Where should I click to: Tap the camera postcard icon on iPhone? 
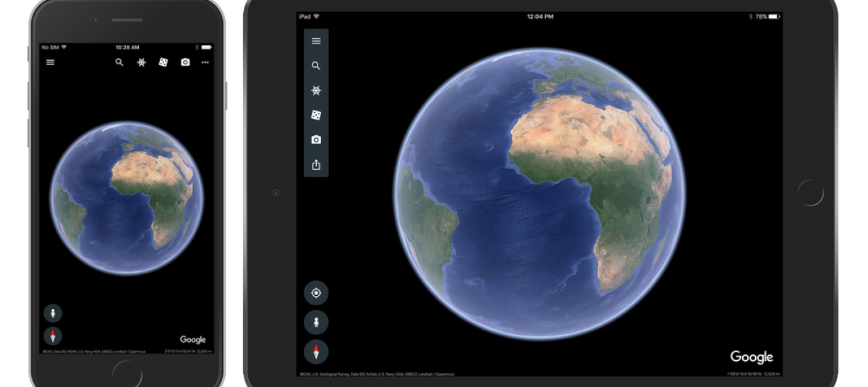point(185,62)
